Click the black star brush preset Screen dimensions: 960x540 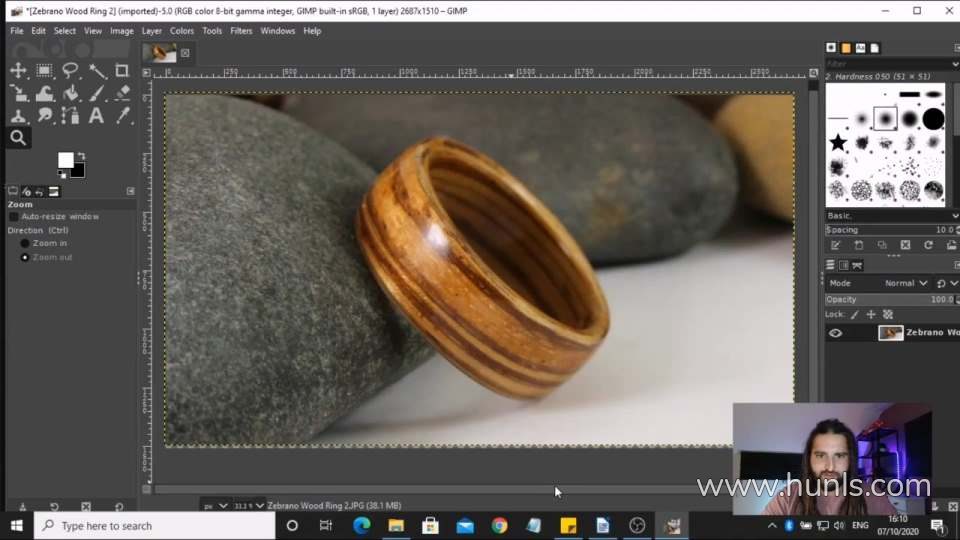(838, 143)
